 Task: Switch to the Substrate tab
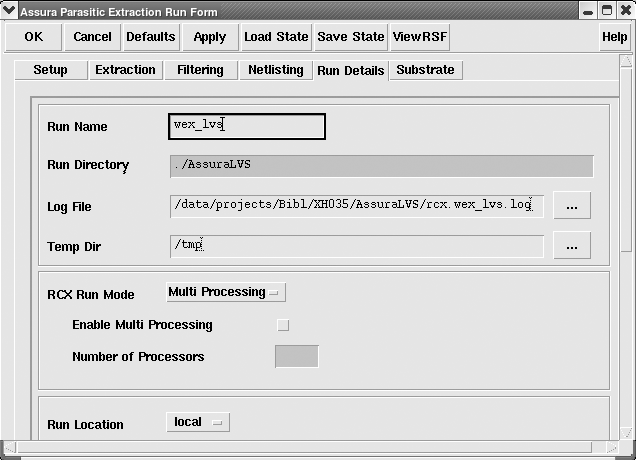[425, 70]
